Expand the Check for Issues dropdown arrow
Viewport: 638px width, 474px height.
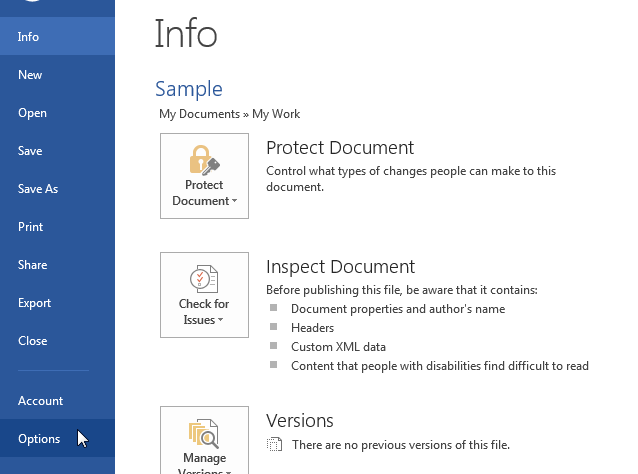click(220, 320)
